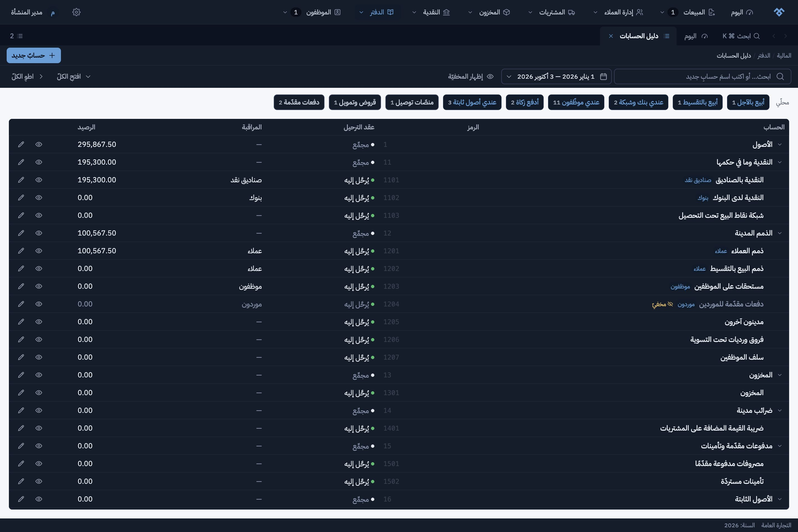Click the حساب جديد new account button
The width and height of the screenshot is (798, 532).
(34, 55)
